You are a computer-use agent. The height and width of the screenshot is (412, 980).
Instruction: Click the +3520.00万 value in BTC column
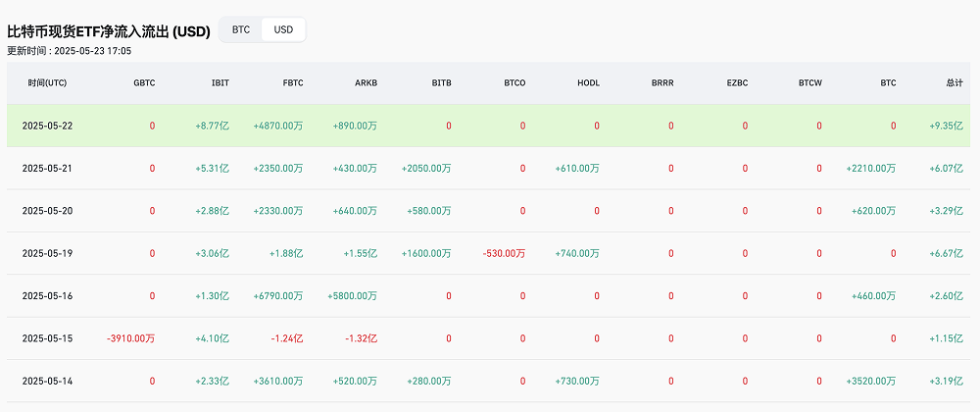click(871, 381)
